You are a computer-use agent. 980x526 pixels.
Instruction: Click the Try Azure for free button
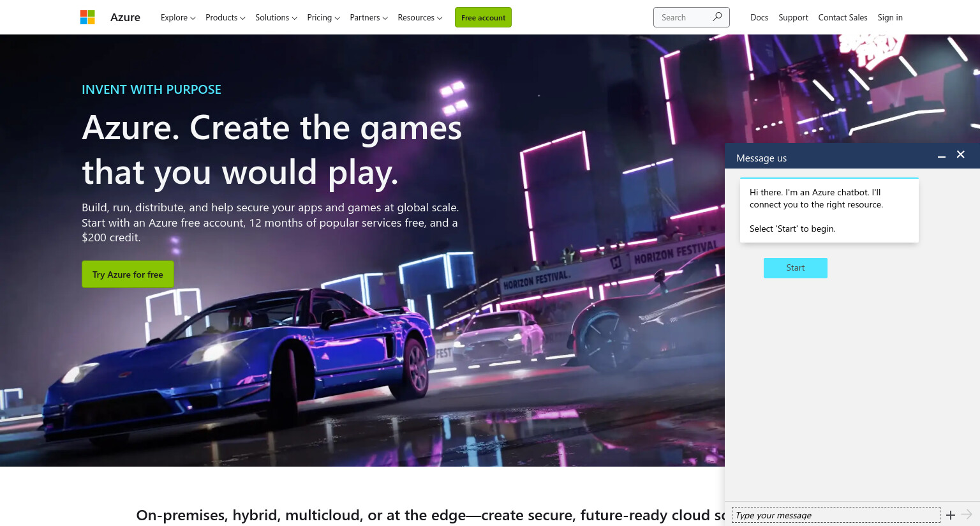pyautogui.click(x=128, y=274)
